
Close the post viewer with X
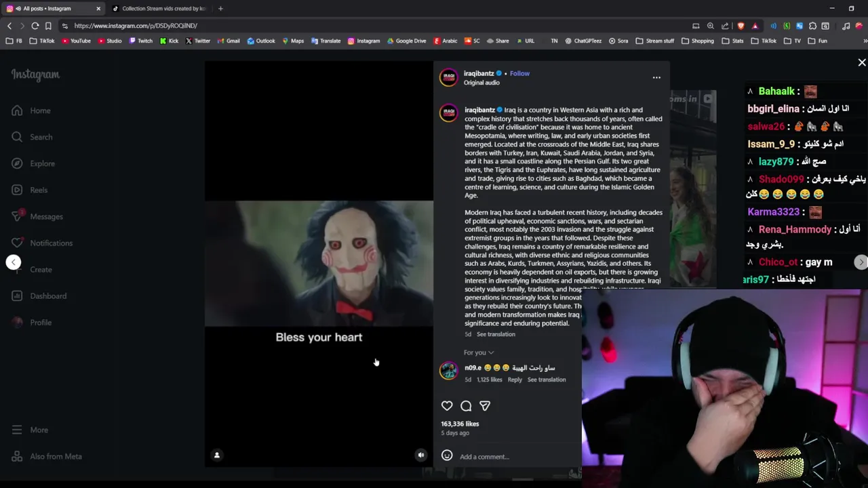click(x=862, y=62)
